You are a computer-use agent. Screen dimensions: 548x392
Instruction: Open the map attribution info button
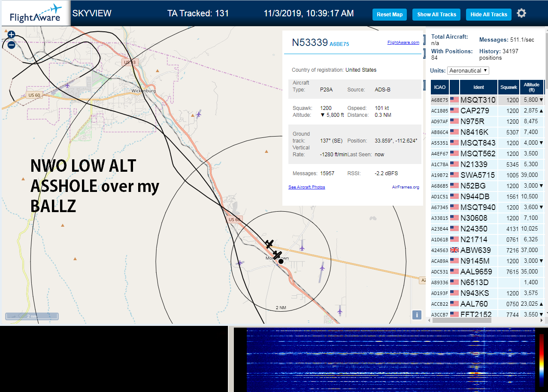[417, 315]
